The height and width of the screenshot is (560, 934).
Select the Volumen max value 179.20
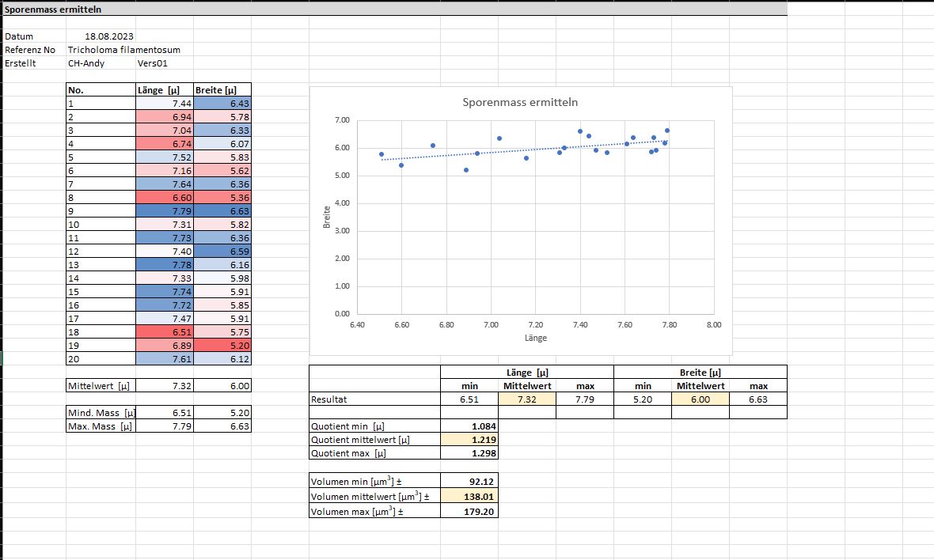click(x=469, y=511)
